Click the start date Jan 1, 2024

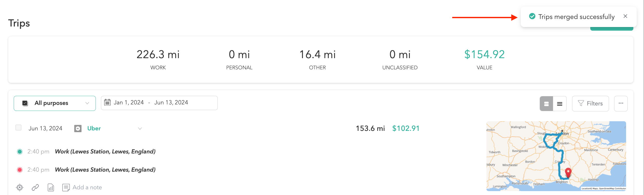129,103
